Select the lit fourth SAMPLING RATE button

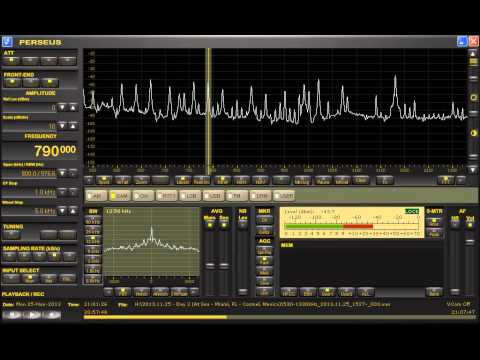point(54,256)
